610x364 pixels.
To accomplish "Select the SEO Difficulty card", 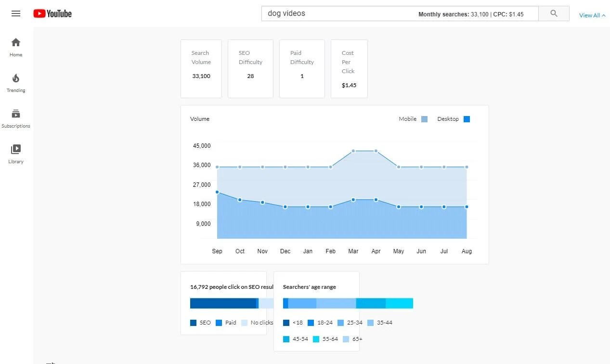I will click(x=250, y=68).
